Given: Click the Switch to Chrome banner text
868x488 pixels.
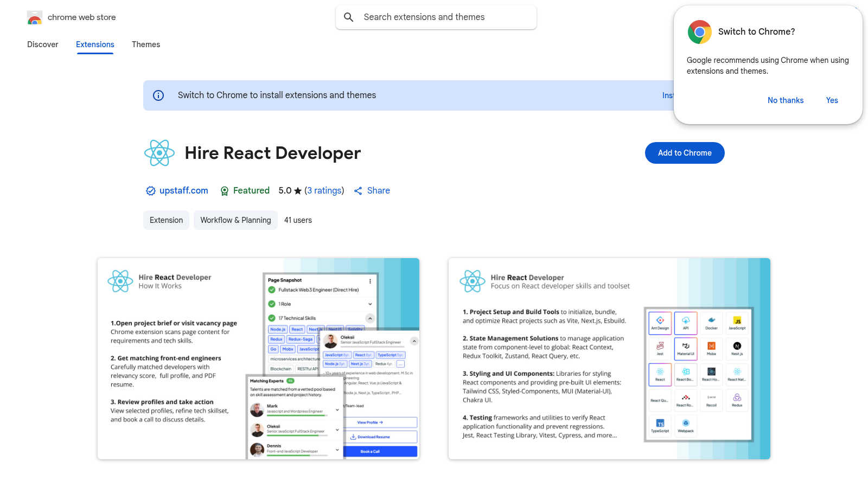Looking at the screenshot, I should [x=277, y=95].
